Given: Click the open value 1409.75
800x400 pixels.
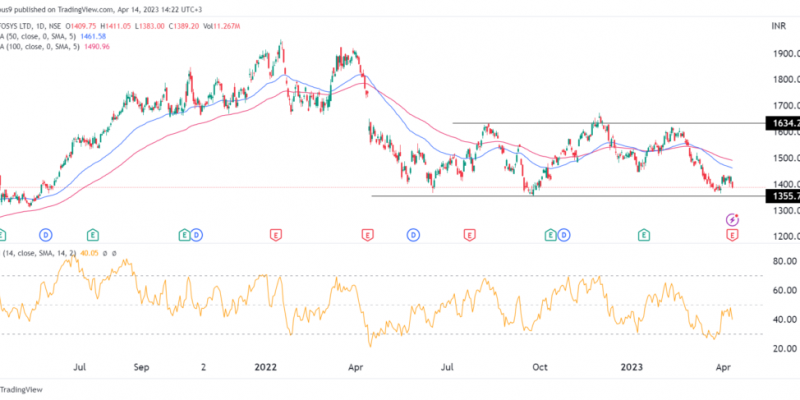Looking at the screenshot, I should (83, 26).
